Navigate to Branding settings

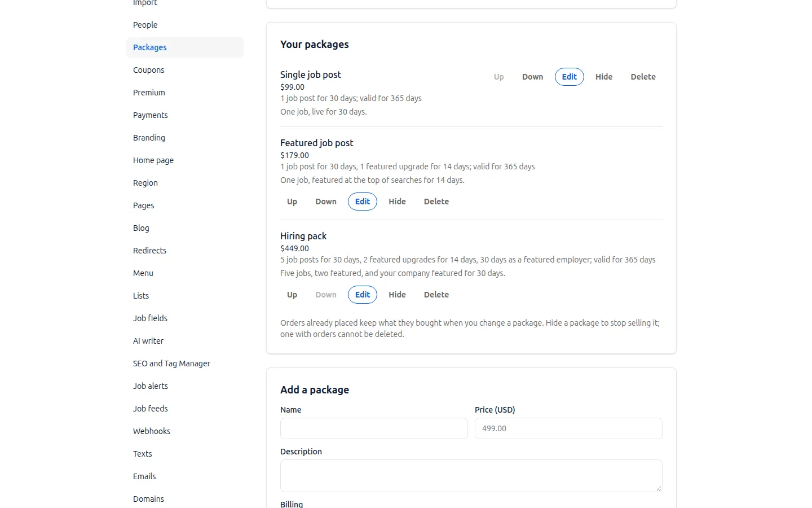coord(185,138)
